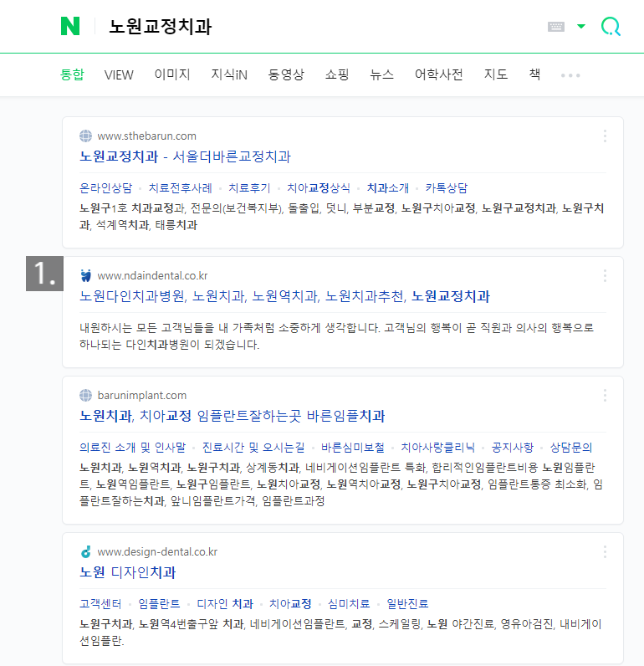Open the 치아사랑클리닉 sublink
The width and height of the screenshot is (644, 666).
438,448
